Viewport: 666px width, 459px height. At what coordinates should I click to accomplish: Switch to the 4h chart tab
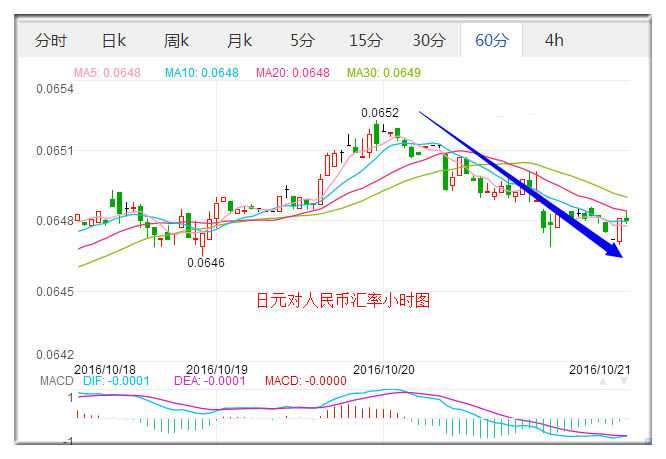[x=554, y=41]
